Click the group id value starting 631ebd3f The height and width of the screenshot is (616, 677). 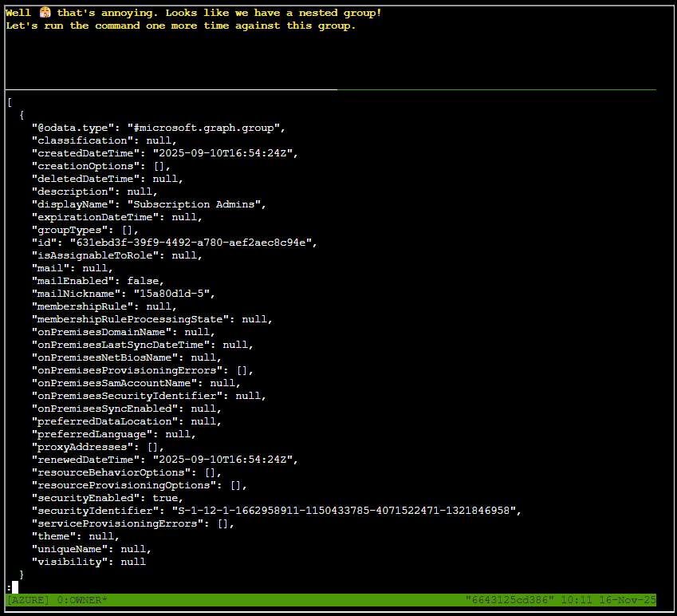[193, 243]
